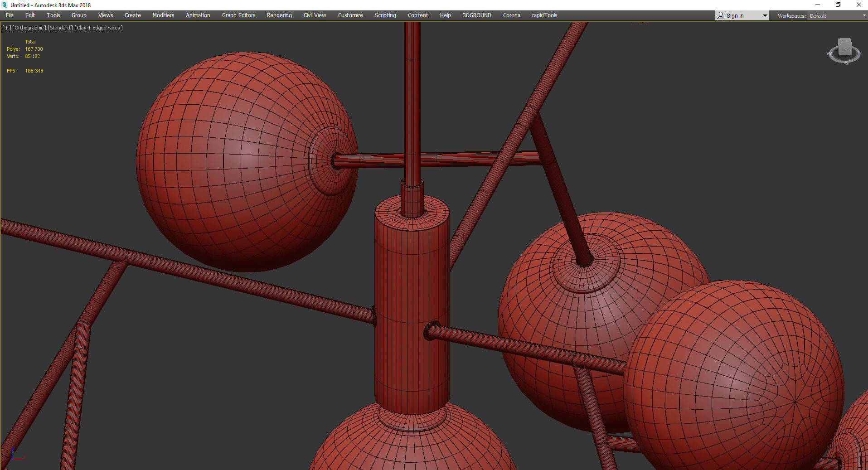Open the 3DGROUND menu
Viewport: 868px width, 470px height.
(477, 15)
